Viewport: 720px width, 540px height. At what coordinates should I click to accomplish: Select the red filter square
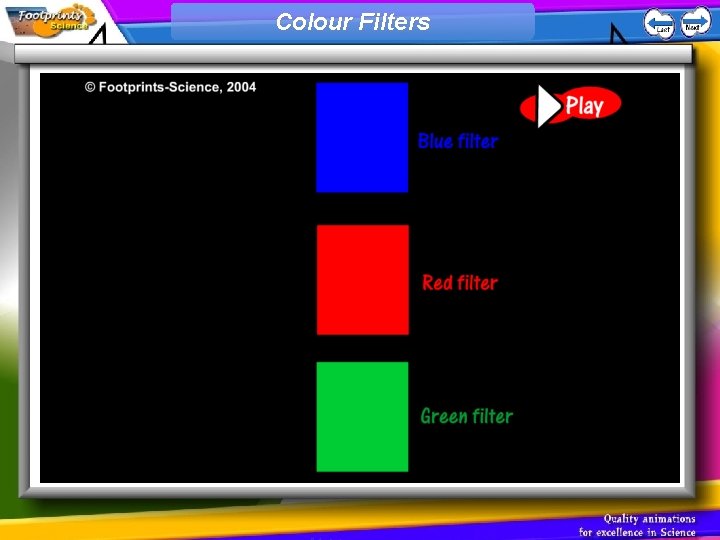point(362,280)
